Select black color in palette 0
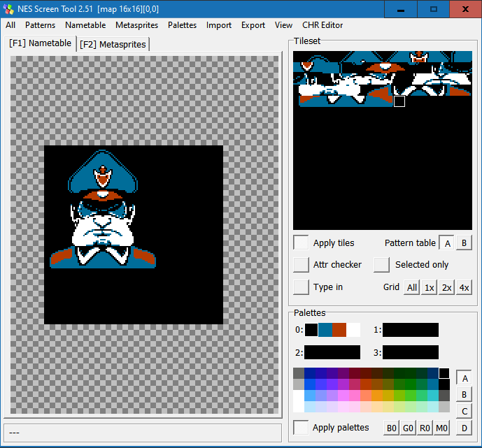Image resolution: width=482 pixels, height=448 pixels. (311, 330)
